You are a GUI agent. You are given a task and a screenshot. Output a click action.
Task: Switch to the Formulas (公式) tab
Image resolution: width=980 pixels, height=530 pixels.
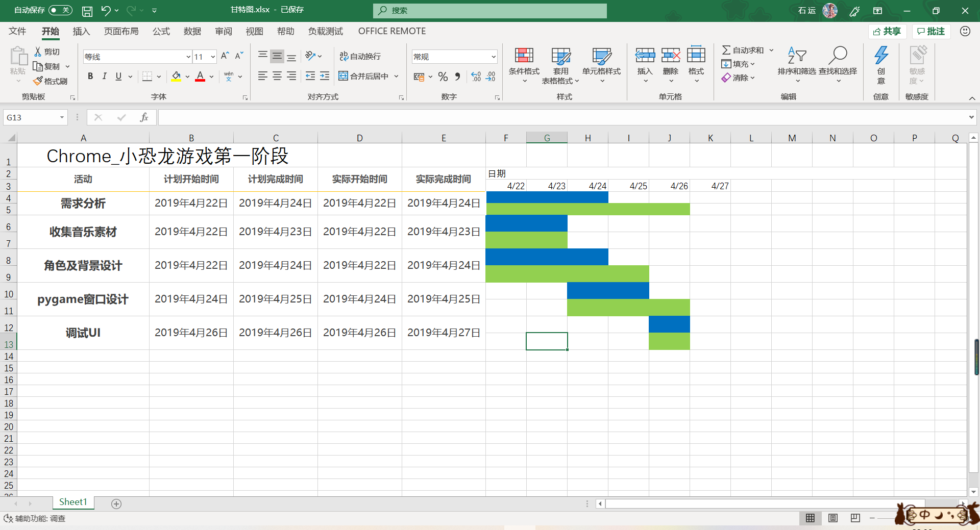click(161, 31)
